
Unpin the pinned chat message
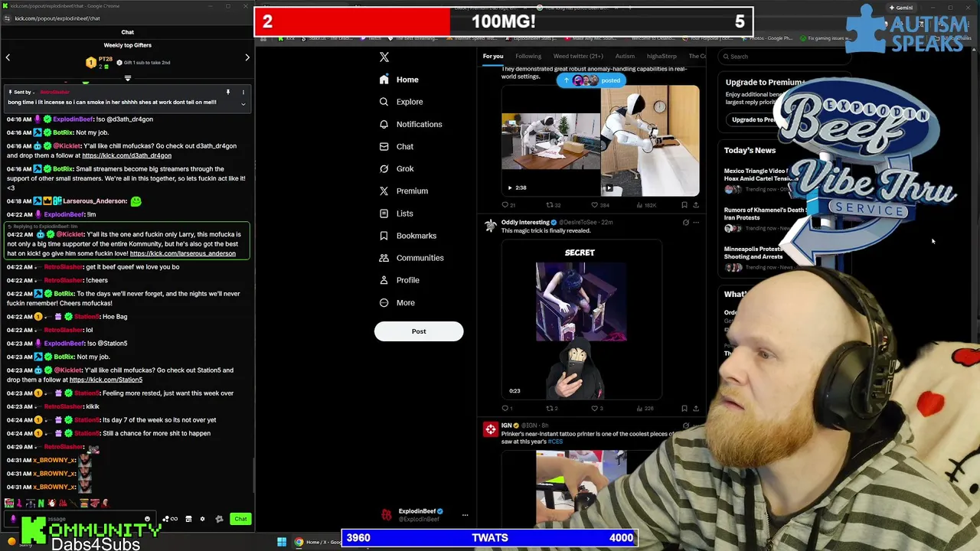pos(227,93)
